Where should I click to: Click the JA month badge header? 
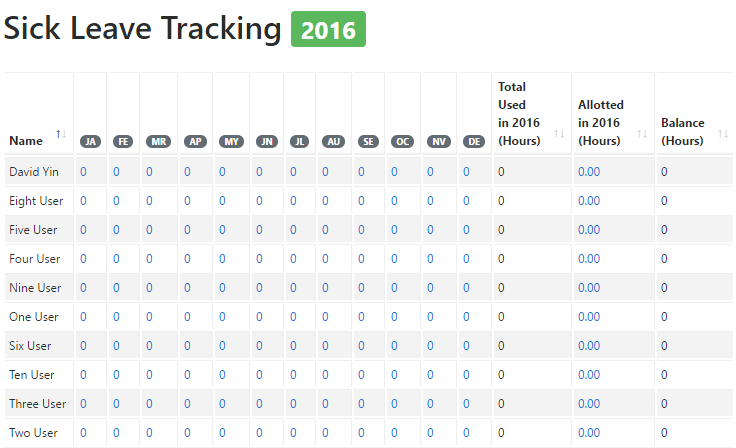point(91,142)
